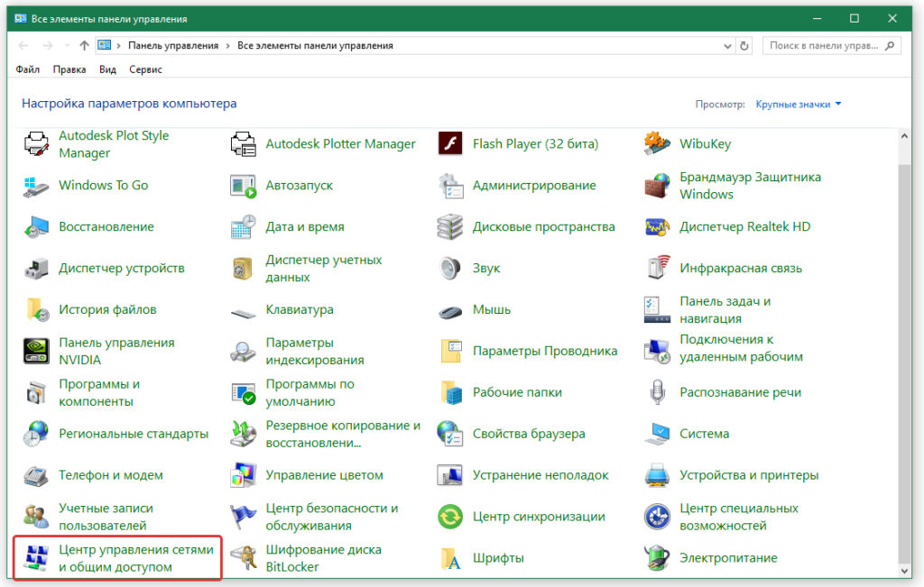This screenshot has width=924, height=587.
Task: Open the Система link
Action: (x=704, y=434)
